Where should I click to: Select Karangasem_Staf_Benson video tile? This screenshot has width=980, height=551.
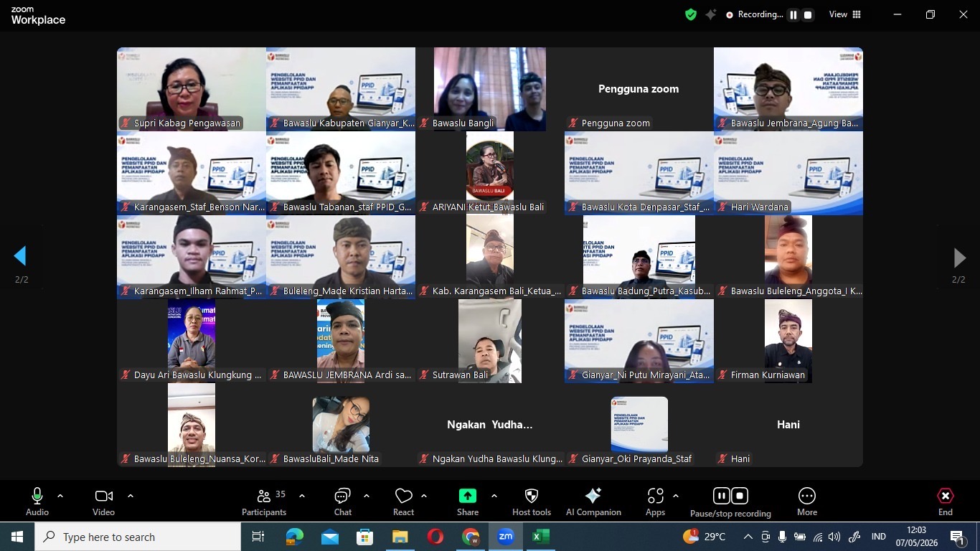click(x=192, y=173)
